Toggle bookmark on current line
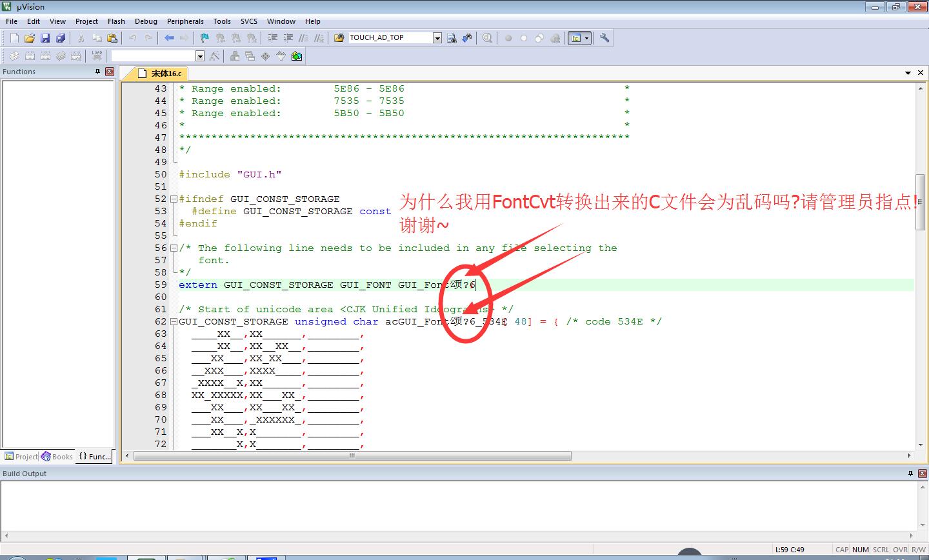The width and height of the screenshot is (929, 560). (205, 38)
